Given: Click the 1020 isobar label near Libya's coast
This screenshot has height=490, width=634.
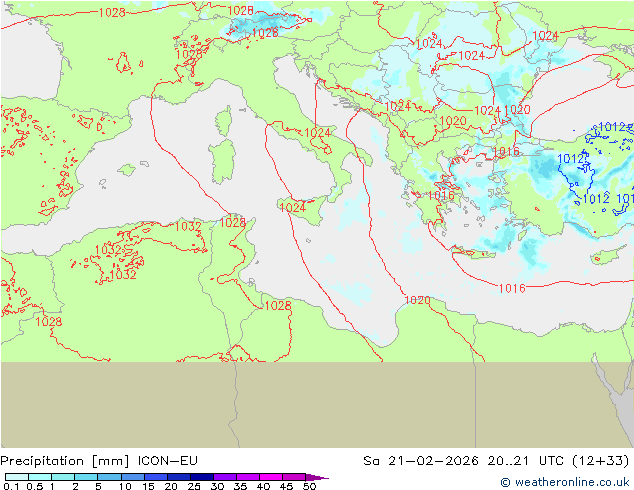Looking at the screenshot, I should 417,300.
